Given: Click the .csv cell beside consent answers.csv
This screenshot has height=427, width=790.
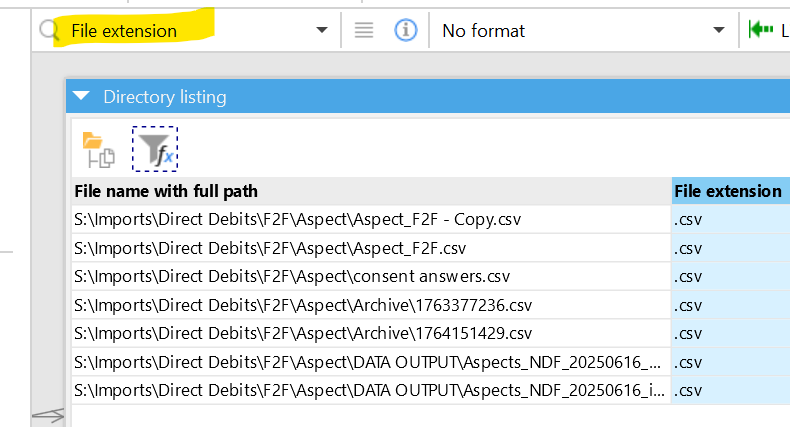Looking at the screenshot, I should [730, 276].
